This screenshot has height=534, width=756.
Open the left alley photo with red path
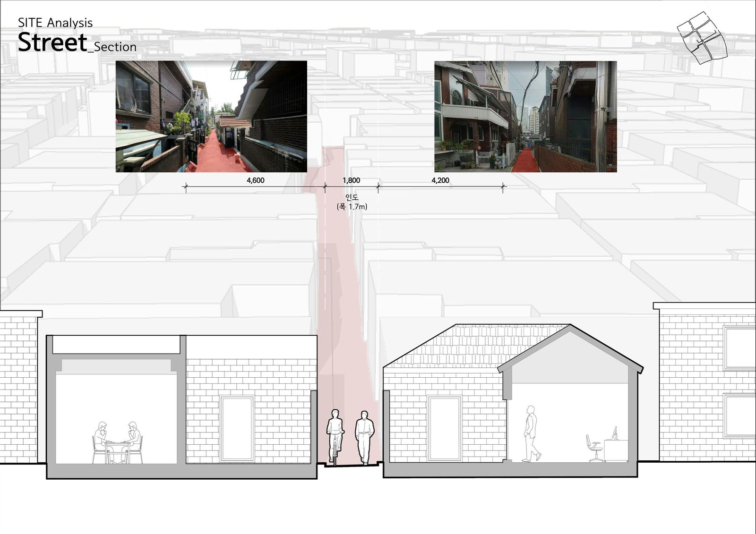[211, 116]
